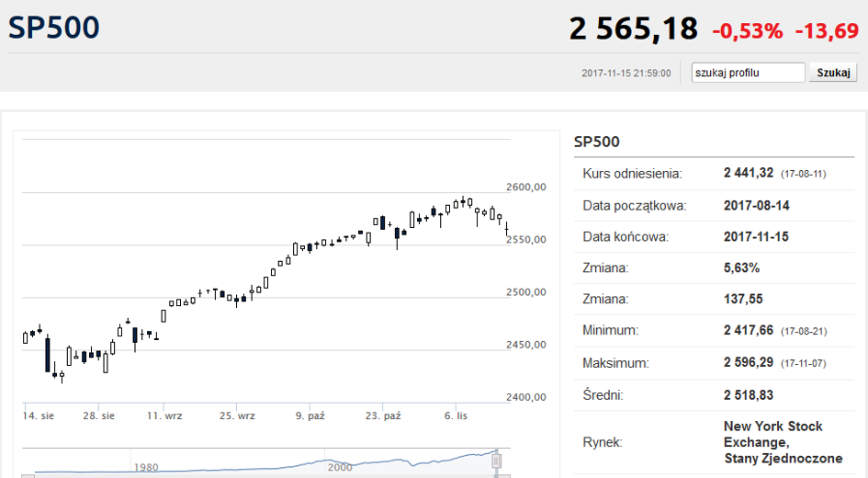868x478 pixels.
Task: Click the 2 565,18 current index value
Action: point(633,29)
